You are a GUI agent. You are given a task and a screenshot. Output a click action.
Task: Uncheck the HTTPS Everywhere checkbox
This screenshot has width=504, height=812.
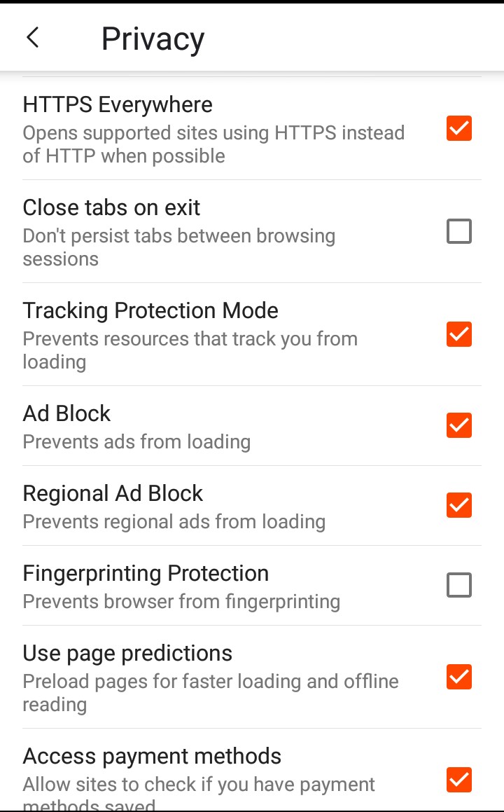pos(459,128)
